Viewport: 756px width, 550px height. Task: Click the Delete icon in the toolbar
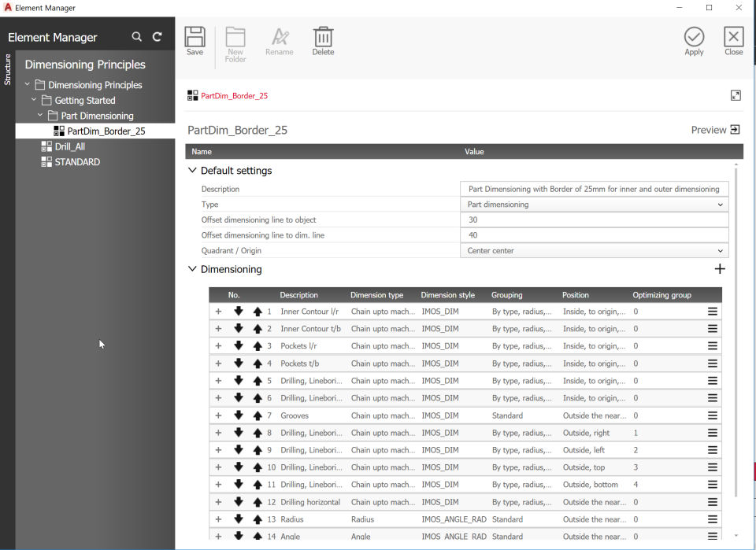(x=323, y=39)
